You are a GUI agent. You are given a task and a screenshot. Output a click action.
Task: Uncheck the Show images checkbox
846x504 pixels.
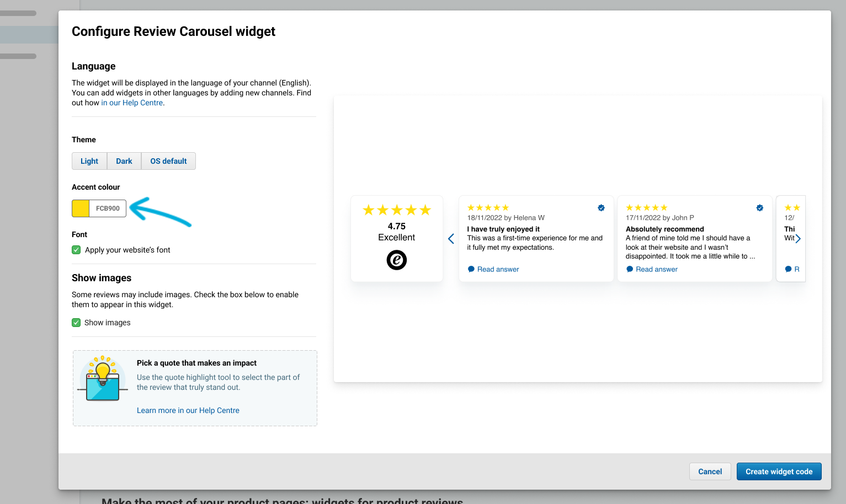pos(76,323)
